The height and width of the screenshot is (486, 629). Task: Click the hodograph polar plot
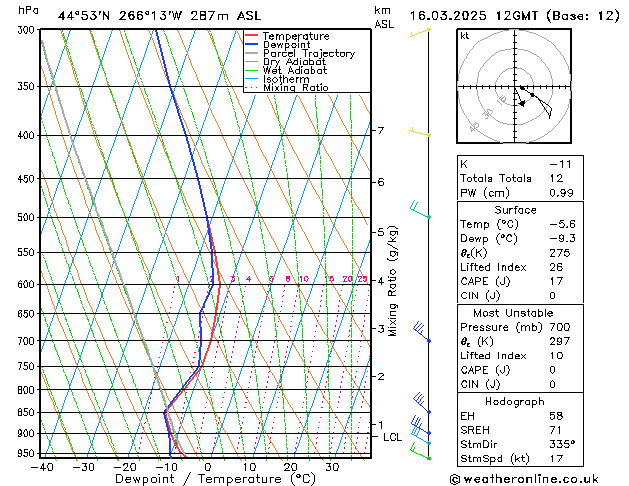pos(514,86)
